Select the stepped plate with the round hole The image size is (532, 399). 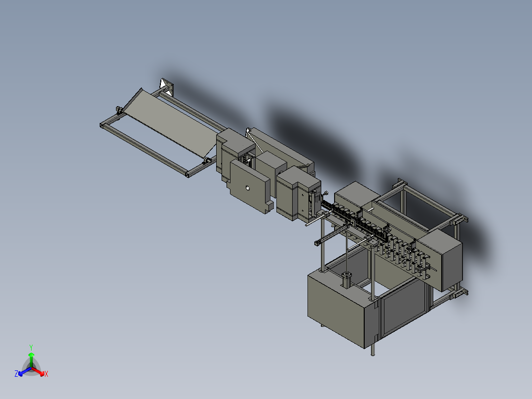[250, 186]
